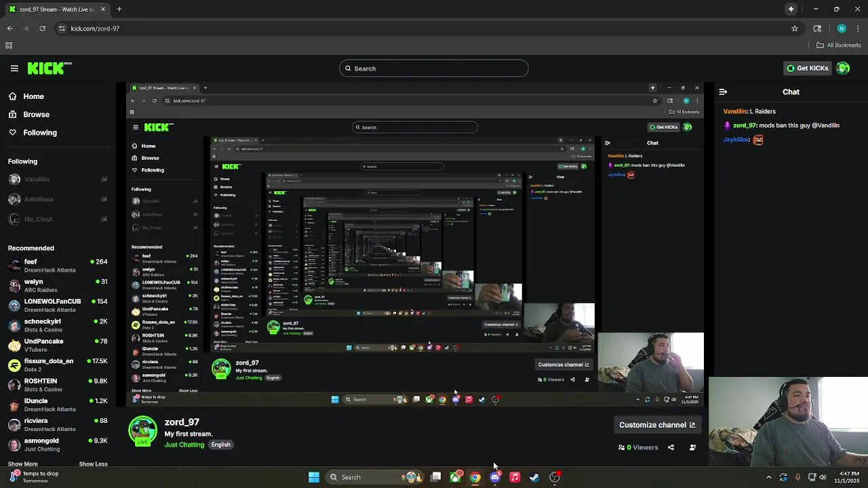Screen dimensions: 868x488
Task: Open recommended channel fissure_dota_en in the main sidebar
Action: click(58, 365)
